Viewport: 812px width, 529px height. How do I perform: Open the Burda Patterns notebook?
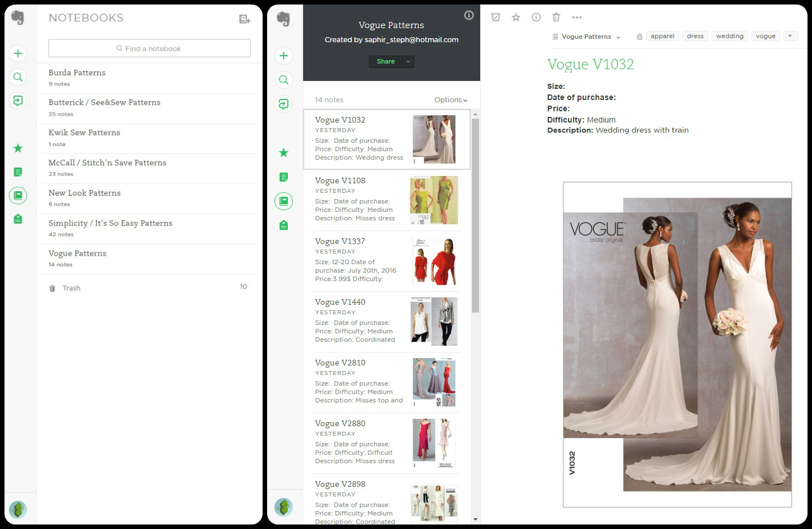click(x=77, y=73)
